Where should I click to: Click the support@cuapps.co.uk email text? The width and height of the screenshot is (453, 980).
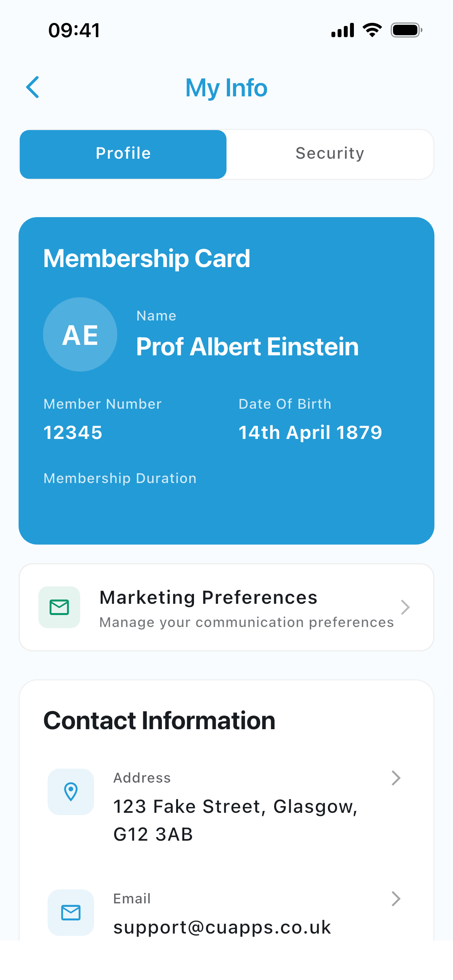(x=222, y=927)
